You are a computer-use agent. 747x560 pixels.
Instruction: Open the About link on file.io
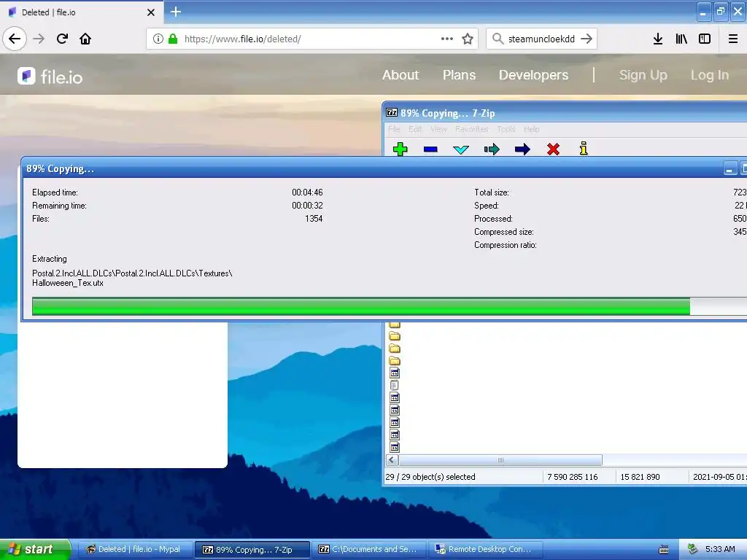click(x=400, y=75)
